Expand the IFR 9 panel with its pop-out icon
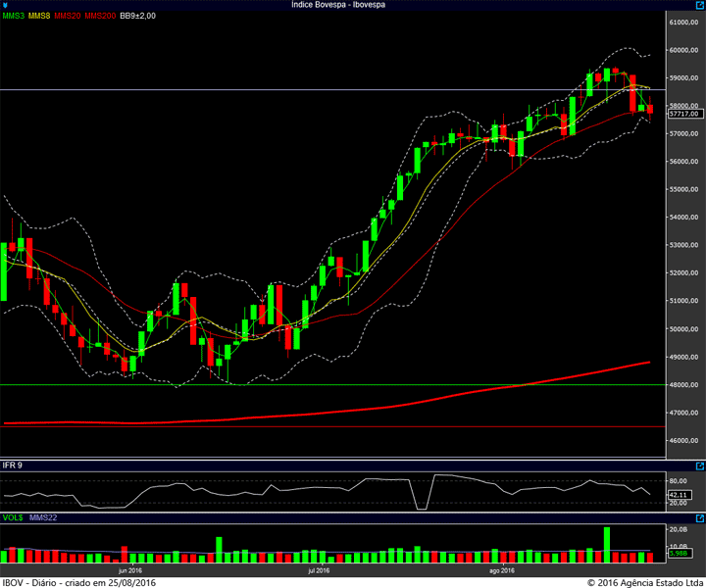The height and width of the screenshot is (588, 706). click(700, 466)
